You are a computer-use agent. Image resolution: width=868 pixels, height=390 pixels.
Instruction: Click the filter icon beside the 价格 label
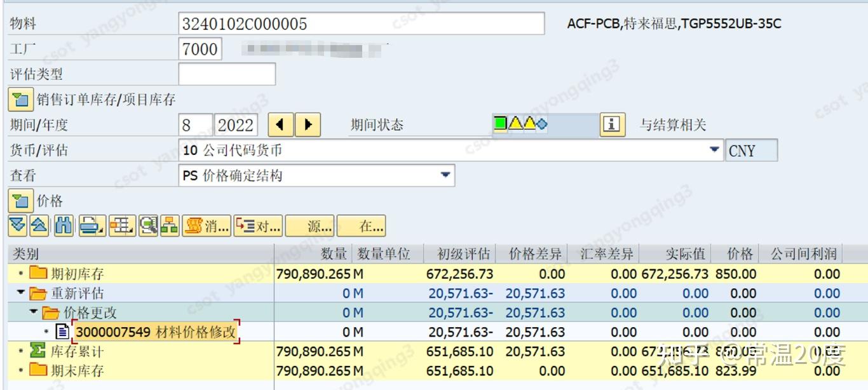20,201
